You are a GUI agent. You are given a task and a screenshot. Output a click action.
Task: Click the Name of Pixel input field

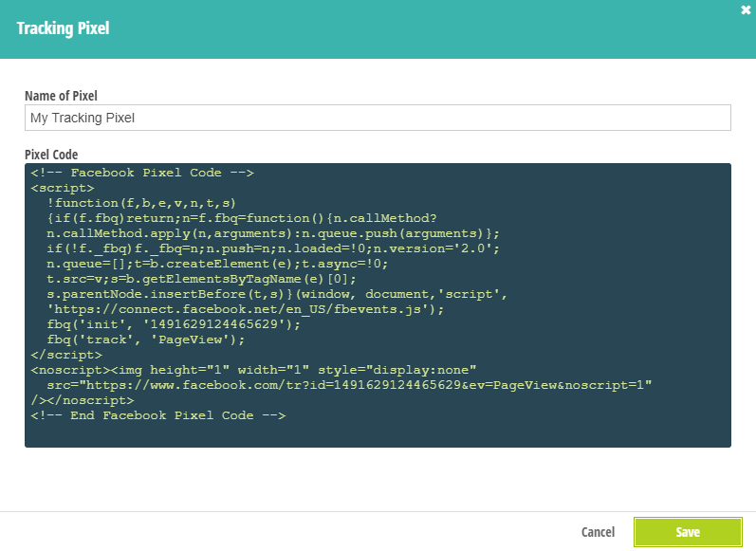click(378, 118)
